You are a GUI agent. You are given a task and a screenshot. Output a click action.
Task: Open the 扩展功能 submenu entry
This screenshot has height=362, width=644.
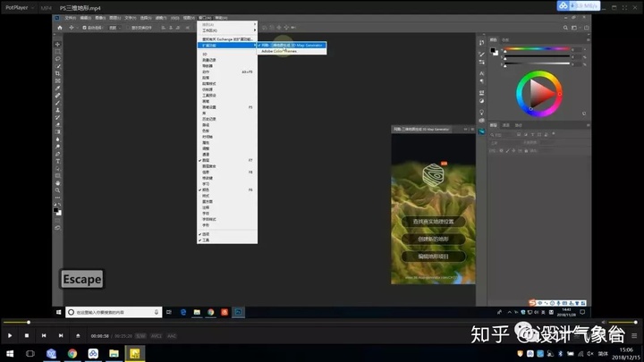pos(227,46)
